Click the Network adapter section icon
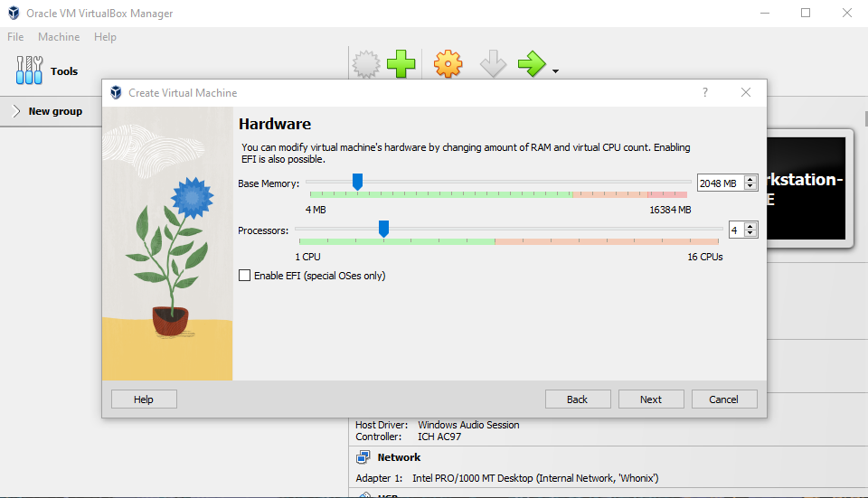The image size is (868, 498). click(363, 457)
